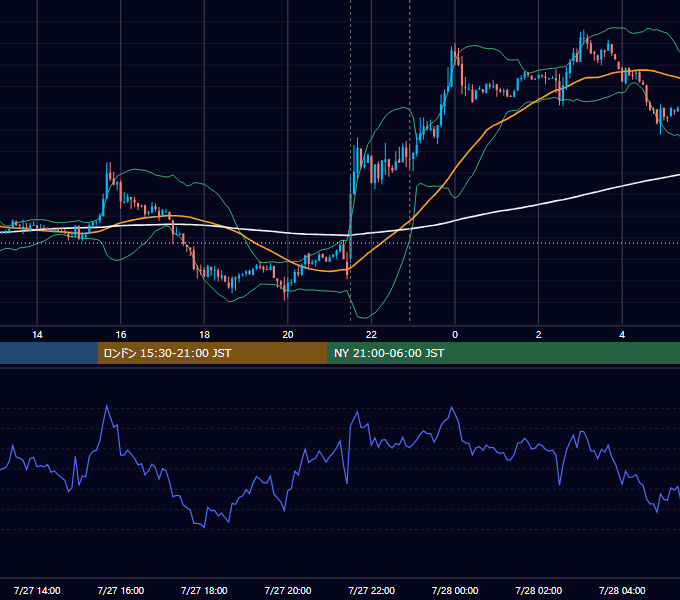Image resolution: width=680 pixels, height=600 pixels.
Task: Select the ロンドン 15:30-21:00 JST session bar
Action: click(x=212, y=353)
